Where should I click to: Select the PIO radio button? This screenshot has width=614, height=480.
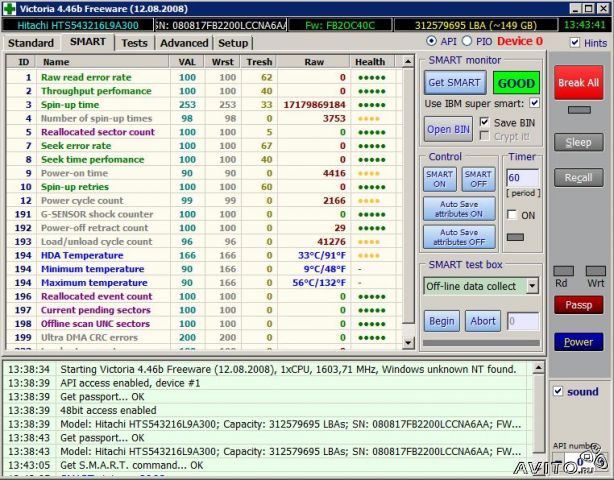coord(467,41)
